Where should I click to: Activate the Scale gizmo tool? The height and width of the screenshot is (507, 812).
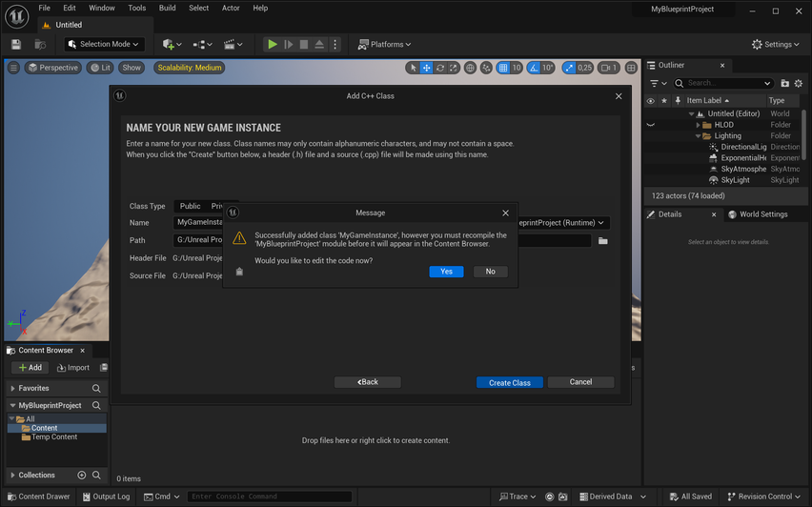click(453, 68)
